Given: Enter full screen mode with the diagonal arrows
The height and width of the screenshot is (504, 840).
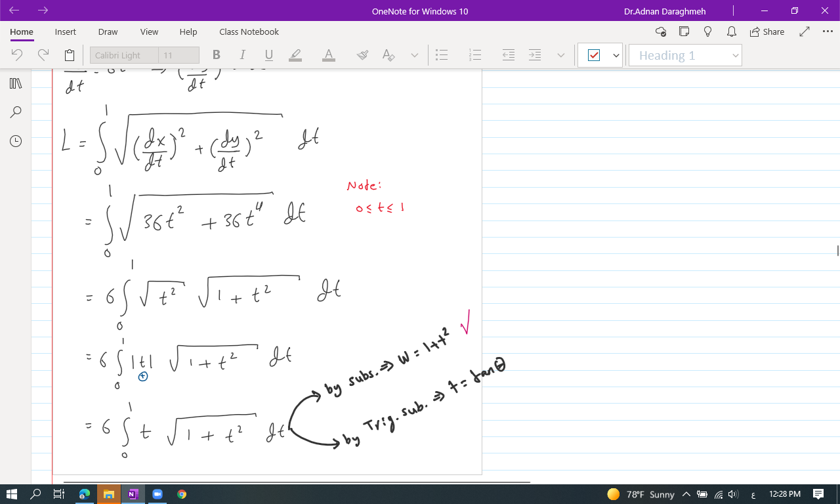Looking at the screenshot, I should coord(805,31).
